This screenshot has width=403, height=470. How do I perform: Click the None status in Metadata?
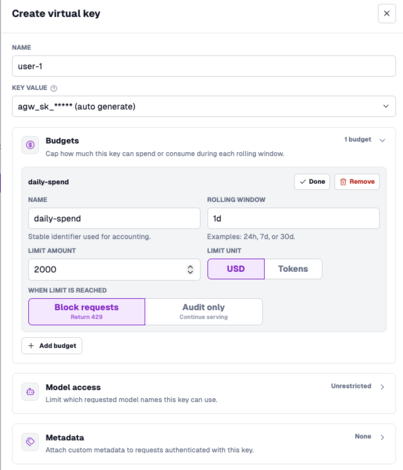(363, 436)
